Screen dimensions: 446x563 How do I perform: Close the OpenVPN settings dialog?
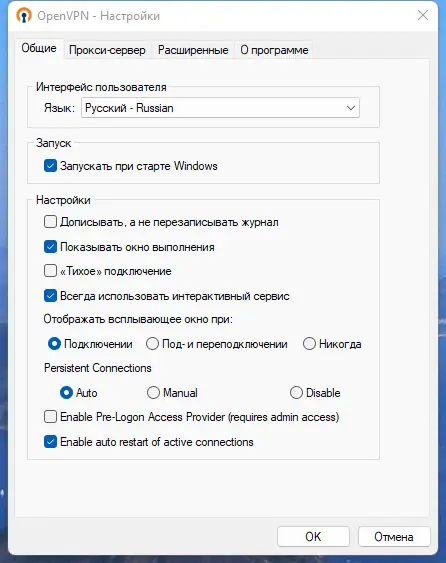[423, 15]
